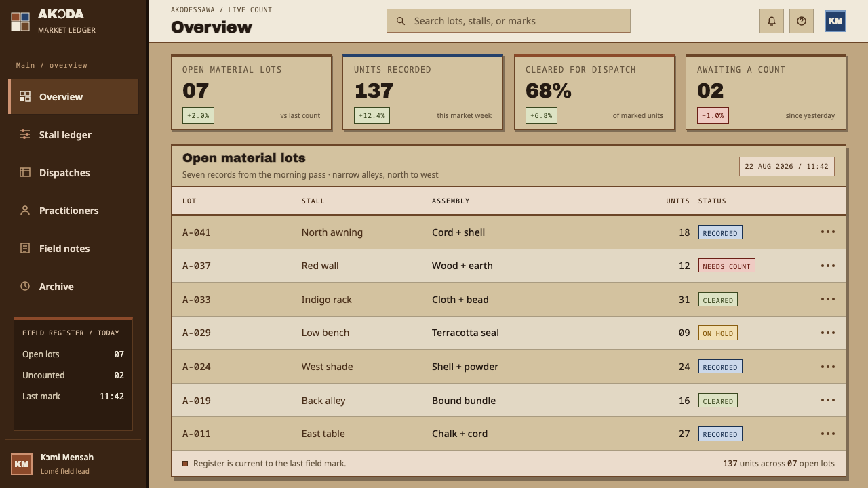Viewport: 868px width, 488px height.
Task: Click the Indigo rack stall cell
Action: point(327,300)
